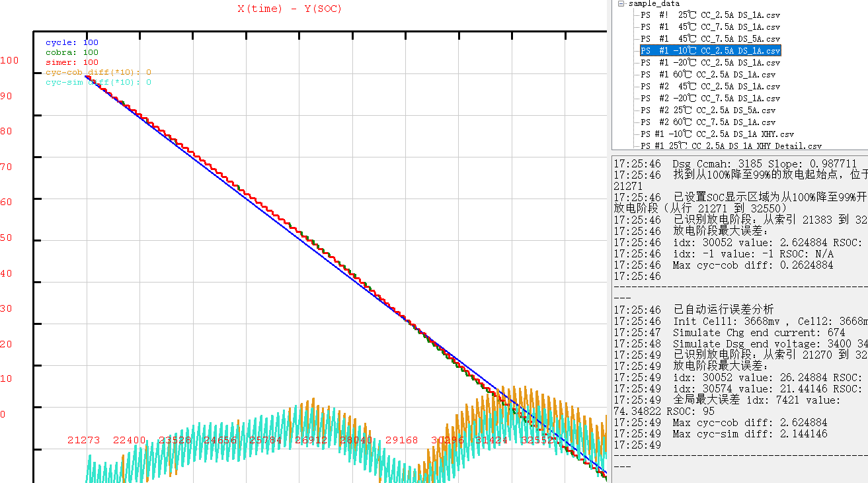Click log line 'Simulate Dsg end voltage: 3400'
This screenshot has width=868, height=483.
[740, 343]
